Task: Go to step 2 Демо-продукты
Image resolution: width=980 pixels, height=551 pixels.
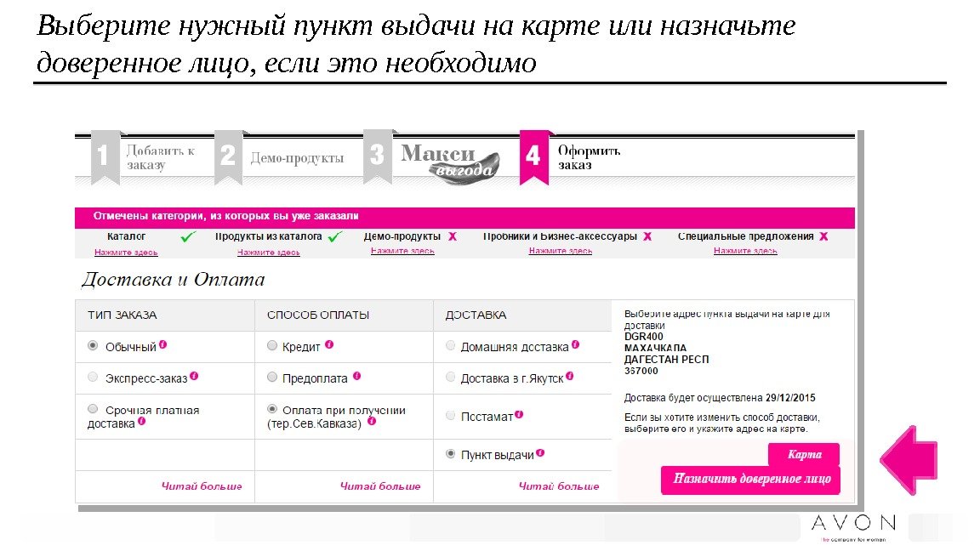Action: (281, 157)
